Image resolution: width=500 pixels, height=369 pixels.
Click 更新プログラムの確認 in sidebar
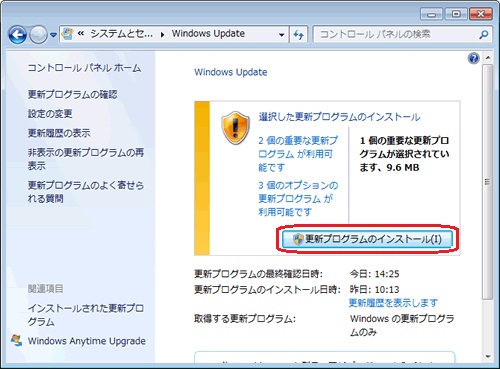pyautogui.click(x=72, y=94)
